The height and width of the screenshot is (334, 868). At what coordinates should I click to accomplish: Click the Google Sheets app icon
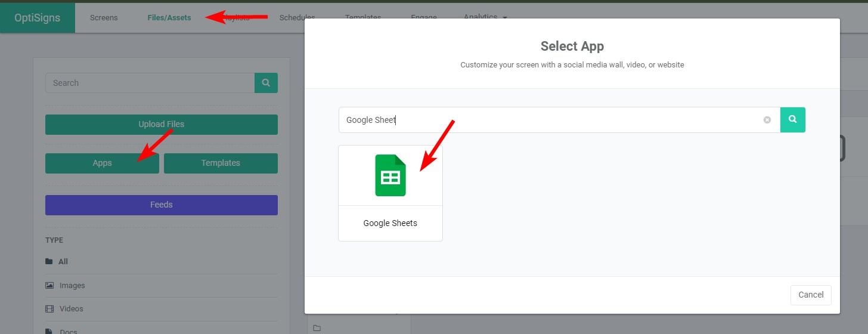click(390, 175)
